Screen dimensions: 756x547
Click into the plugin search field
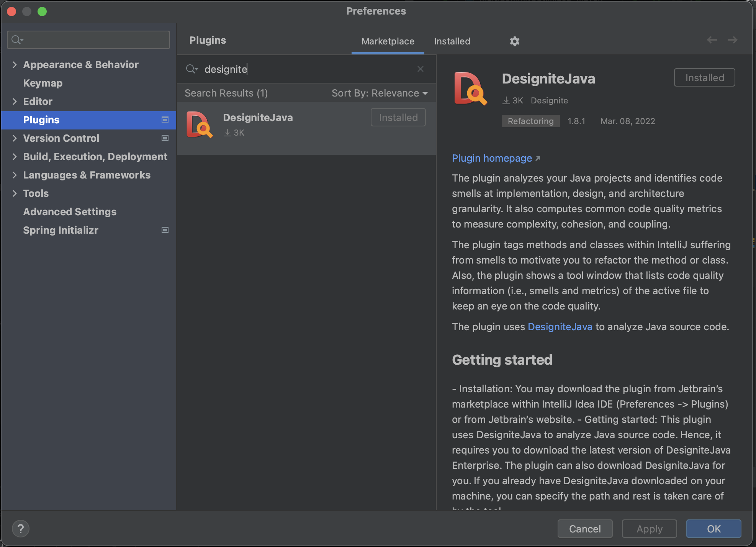(306, 69)
